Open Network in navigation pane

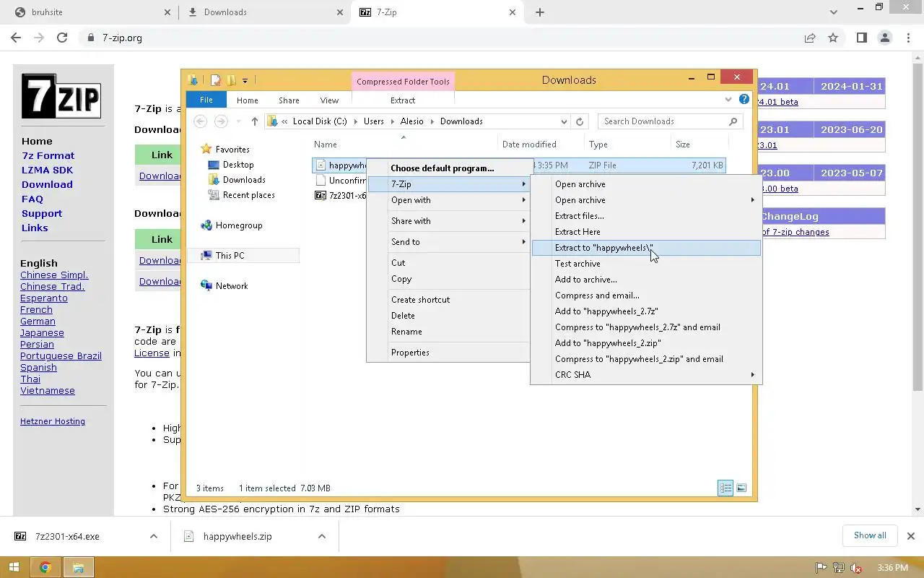click(x=232, y=286)
